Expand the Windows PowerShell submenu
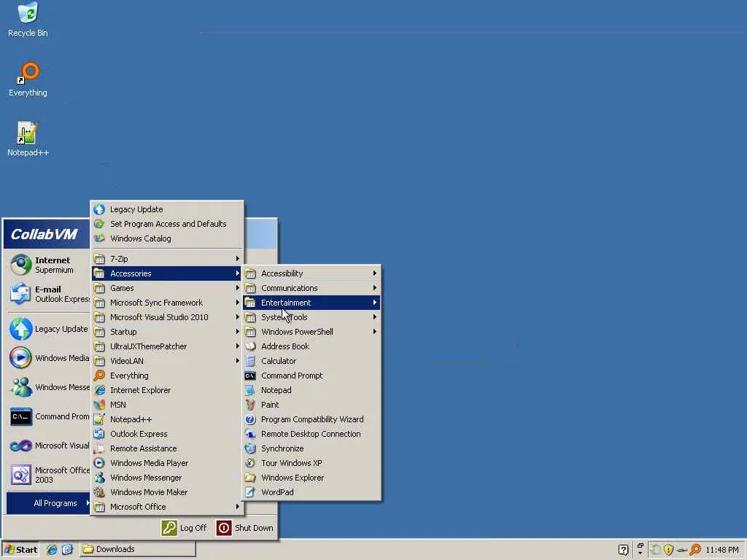The image size is (747, 560). click(x=311, y=332)
